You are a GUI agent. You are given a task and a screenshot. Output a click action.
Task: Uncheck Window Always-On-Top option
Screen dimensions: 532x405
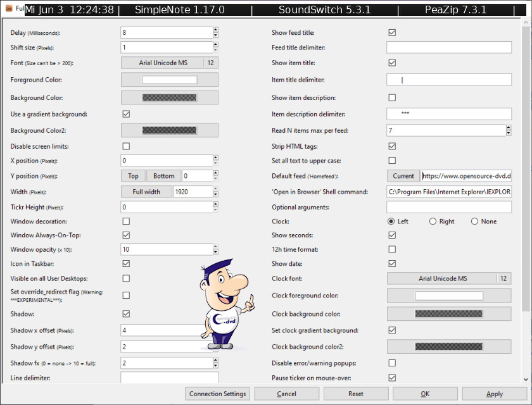click(126, 235)
